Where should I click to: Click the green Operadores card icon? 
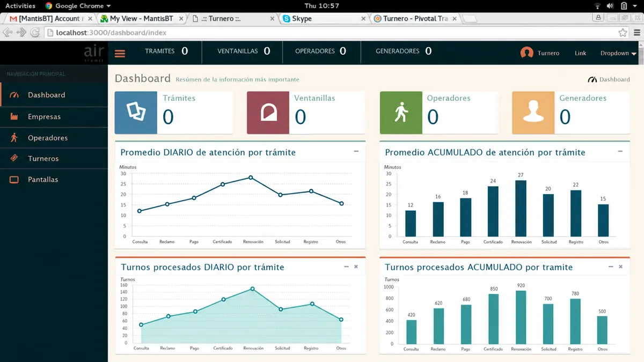401,113
